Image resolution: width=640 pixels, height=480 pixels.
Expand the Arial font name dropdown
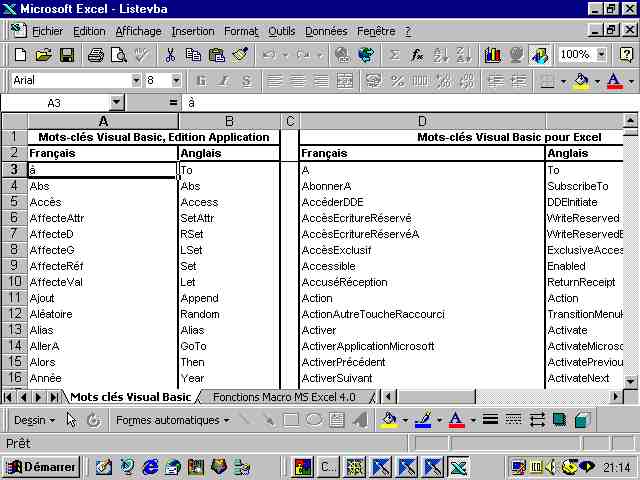point(136,80)
